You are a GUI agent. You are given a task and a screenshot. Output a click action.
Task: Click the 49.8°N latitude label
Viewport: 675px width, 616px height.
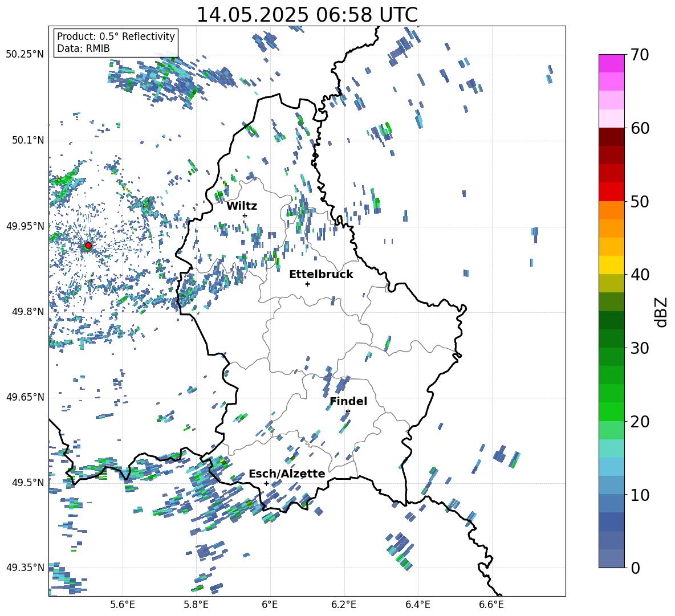click(28, 312)
